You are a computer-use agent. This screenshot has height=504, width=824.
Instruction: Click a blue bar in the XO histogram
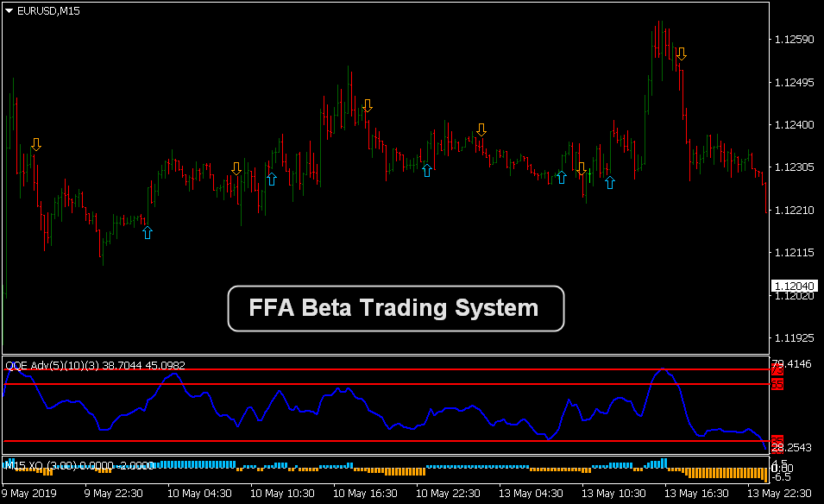[x=173, y=466]
